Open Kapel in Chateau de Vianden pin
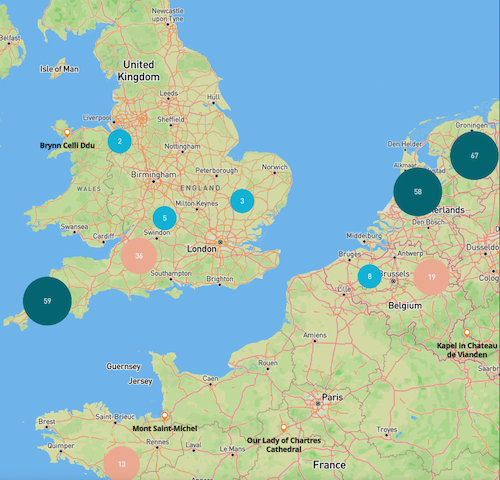 (x=467, y=333)
